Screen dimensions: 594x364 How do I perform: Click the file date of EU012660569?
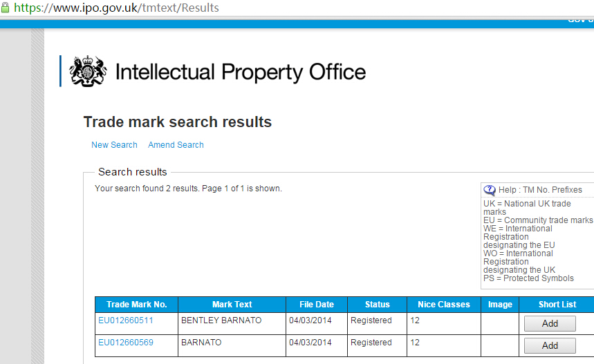pos(310,343)
